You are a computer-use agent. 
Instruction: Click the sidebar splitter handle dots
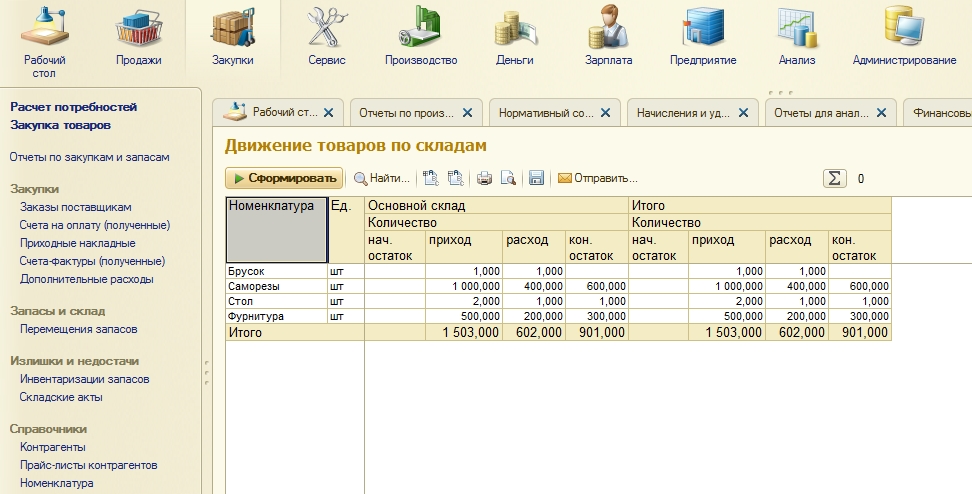point(206,373)
